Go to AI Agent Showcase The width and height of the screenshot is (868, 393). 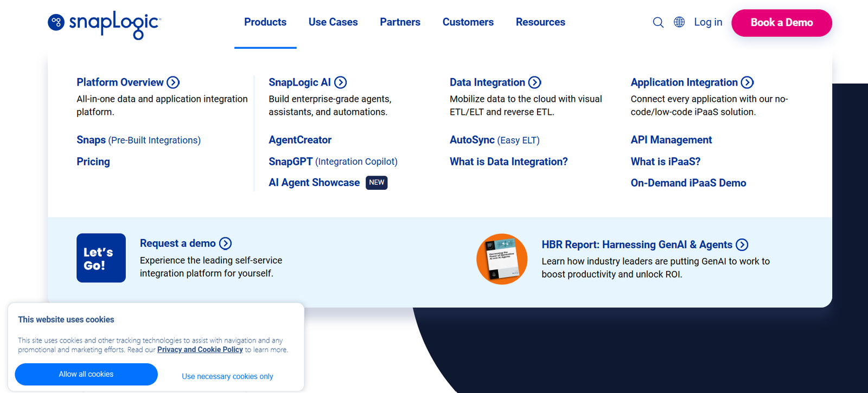tap(314, 183)
